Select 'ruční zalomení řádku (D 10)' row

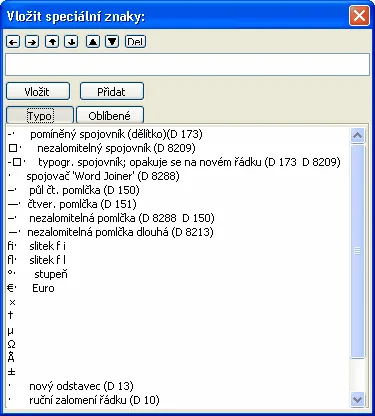[x=178, y=400]
